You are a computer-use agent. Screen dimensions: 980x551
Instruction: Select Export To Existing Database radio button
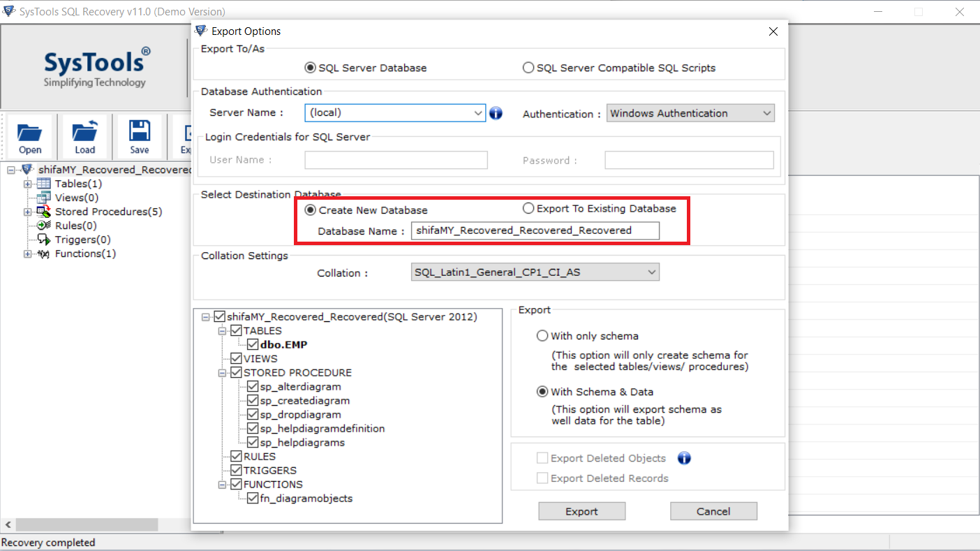click(528, 208)
